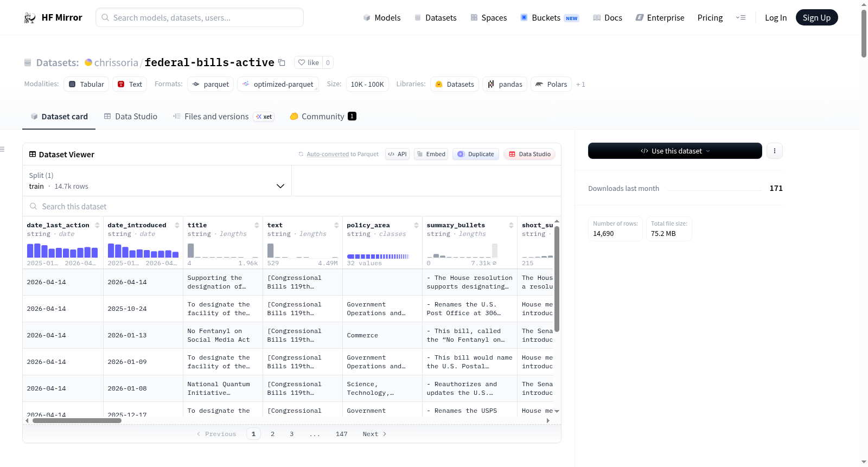The image size is (868, 467).
Task: Open Data Studio from viewer header
Action: click(x=529, y=154)
